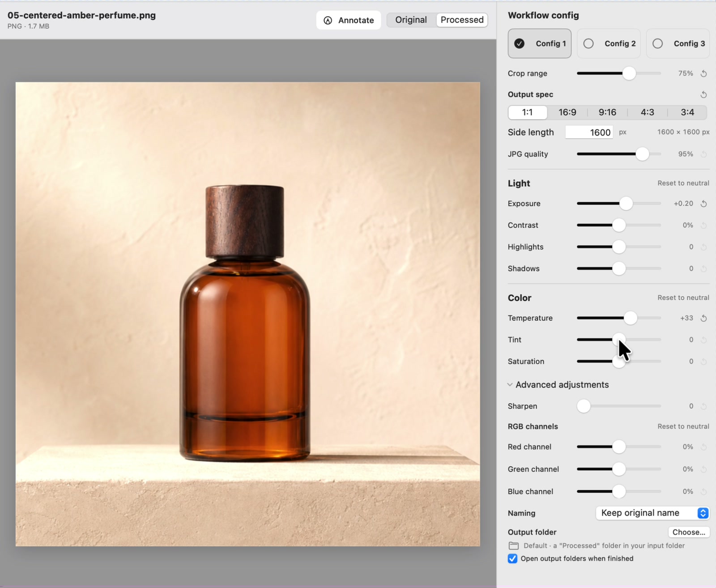The image size is (716, 588).
Task: Click the file name 05-centered-amber-perfume.png
Action: 81,15
